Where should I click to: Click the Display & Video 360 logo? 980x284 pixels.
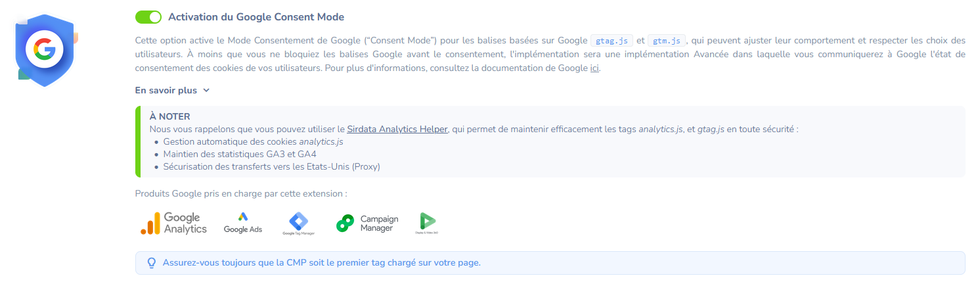426,224
